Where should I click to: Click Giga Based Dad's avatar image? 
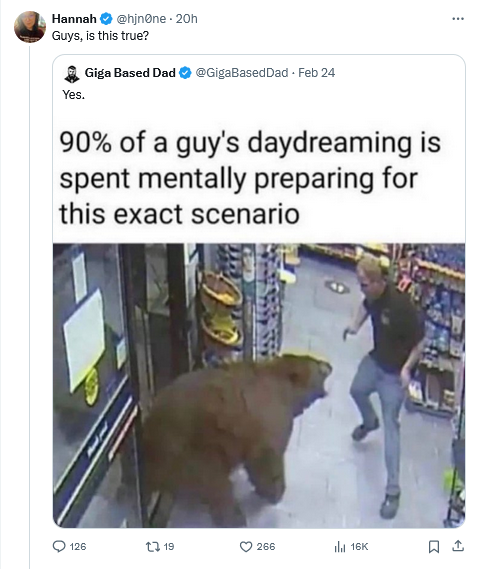click(72, 74)
